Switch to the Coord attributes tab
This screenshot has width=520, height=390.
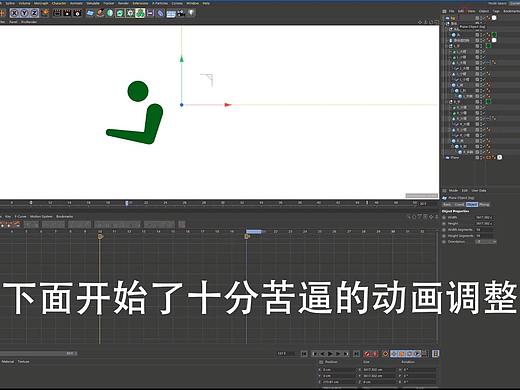coord(459,204)
